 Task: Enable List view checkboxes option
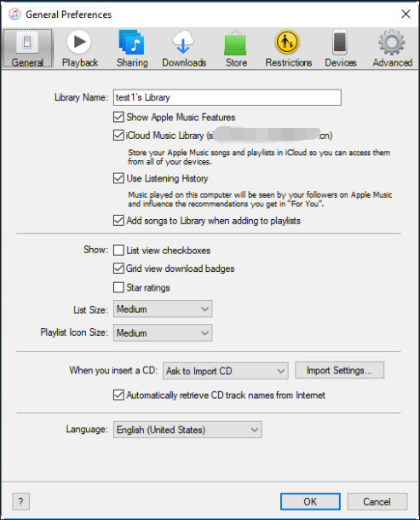[x=118, y=250]
